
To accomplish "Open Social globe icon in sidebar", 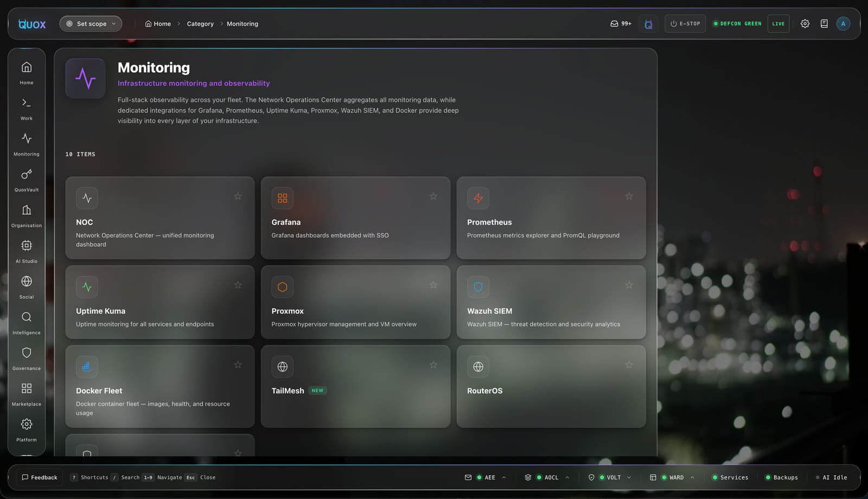I will click(x=27, y=282).
